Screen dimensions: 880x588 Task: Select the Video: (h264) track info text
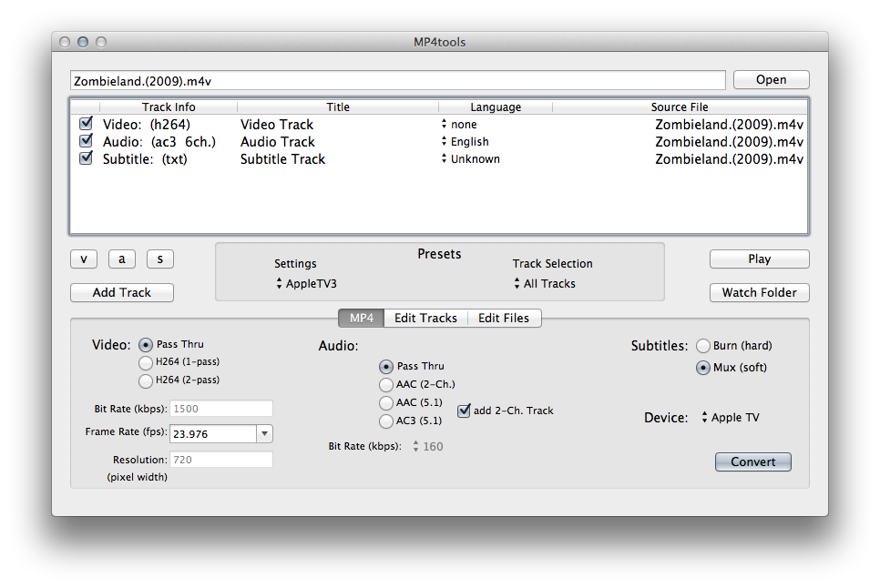147,125
